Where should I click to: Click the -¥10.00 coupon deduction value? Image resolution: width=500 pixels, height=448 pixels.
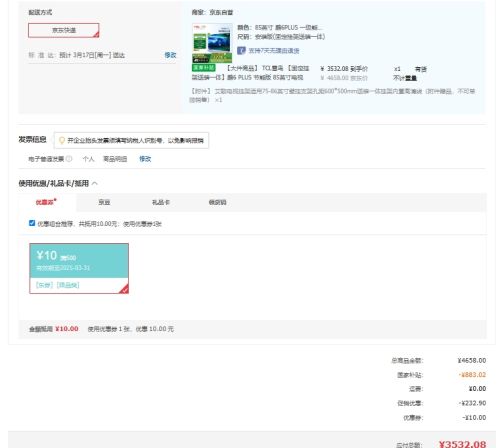pos(474,417)
